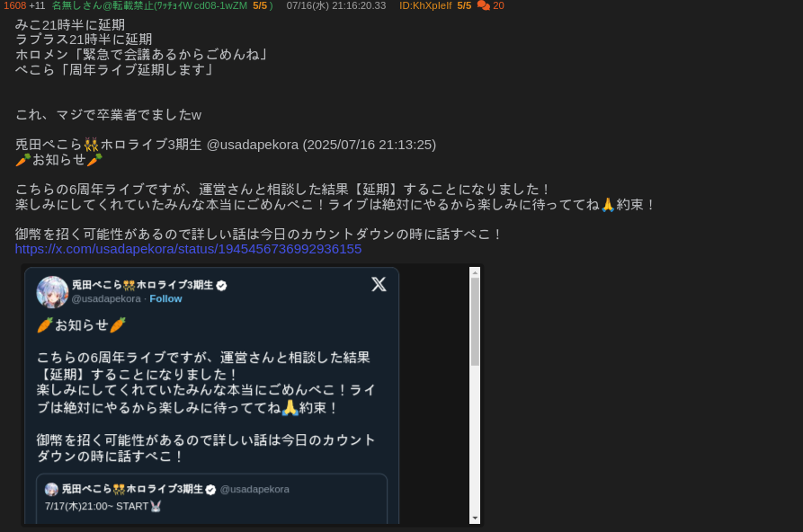Open the quoted tweet 7/17(木)21:00~ START

[211, 499]
